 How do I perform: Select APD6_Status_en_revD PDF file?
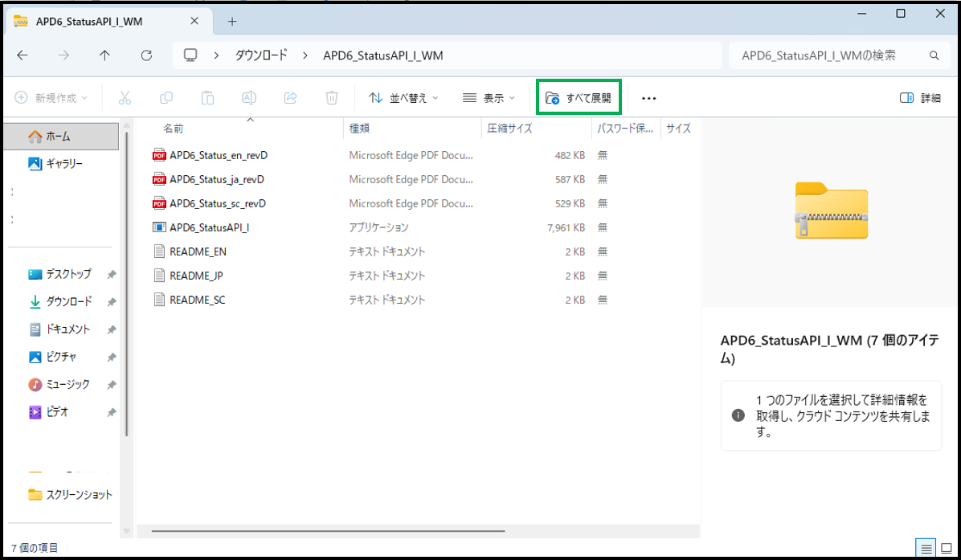218,155
